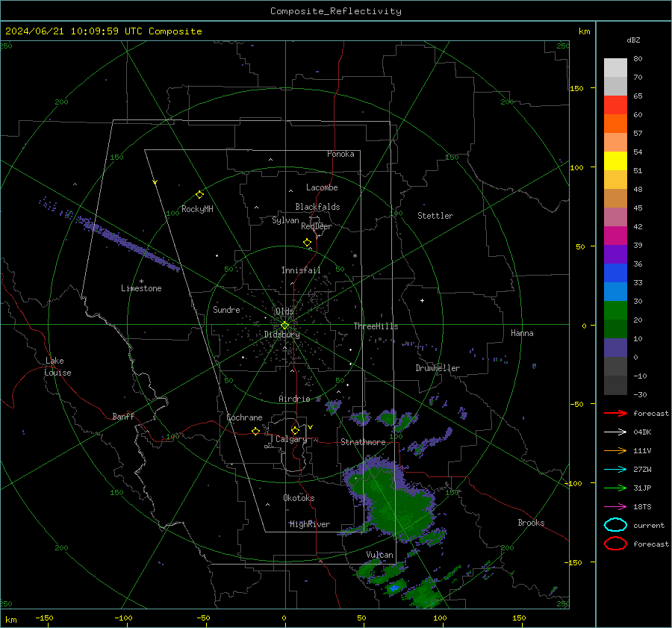Click the Ponoka city label
672x628 pixels.
click(340, 154)
